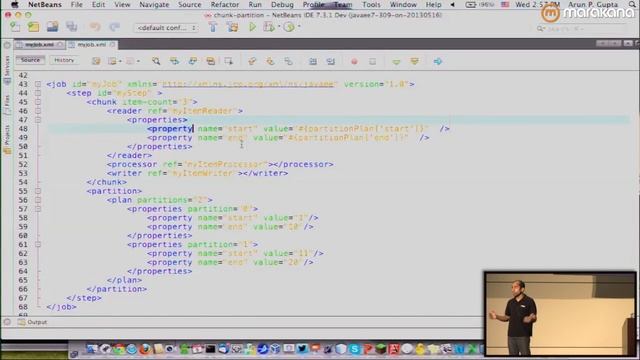The height and width of the screenshot is (360, 640).
Task: Toggle Bookmark on the current line
Action: pos(289,61)
